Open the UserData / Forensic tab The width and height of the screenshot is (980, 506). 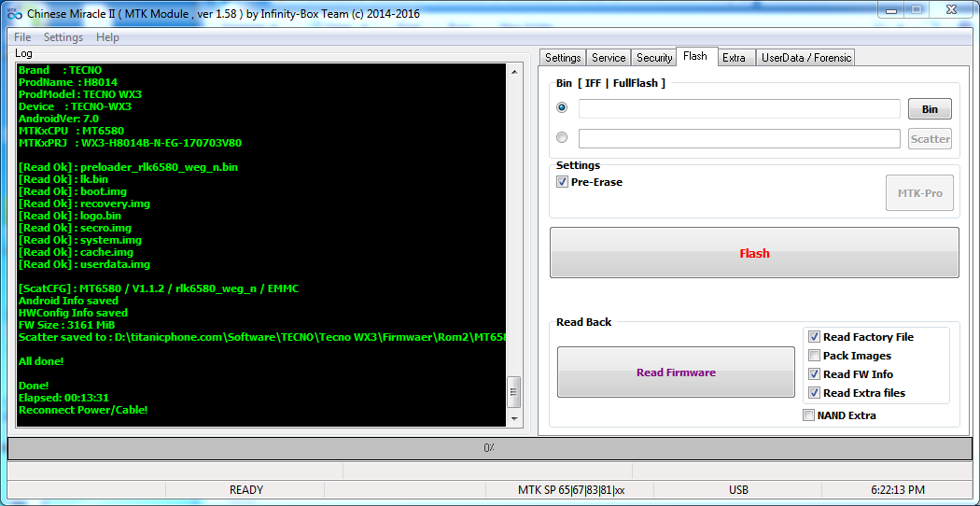805,58
